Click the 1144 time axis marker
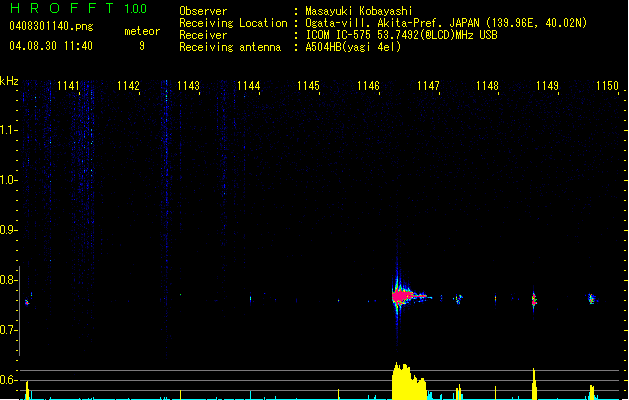 click(x=248, y=86)
